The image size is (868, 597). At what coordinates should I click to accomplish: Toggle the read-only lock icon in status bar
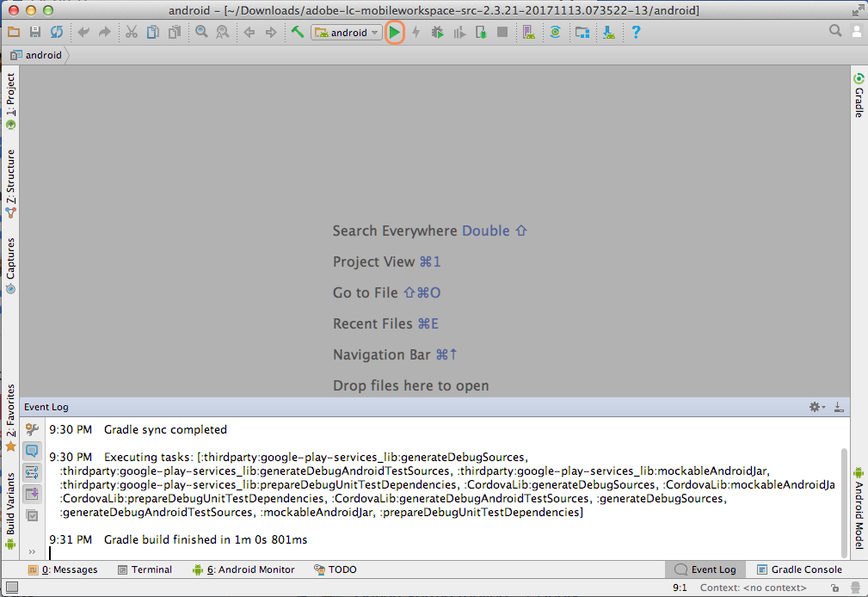tap(834, 588)
